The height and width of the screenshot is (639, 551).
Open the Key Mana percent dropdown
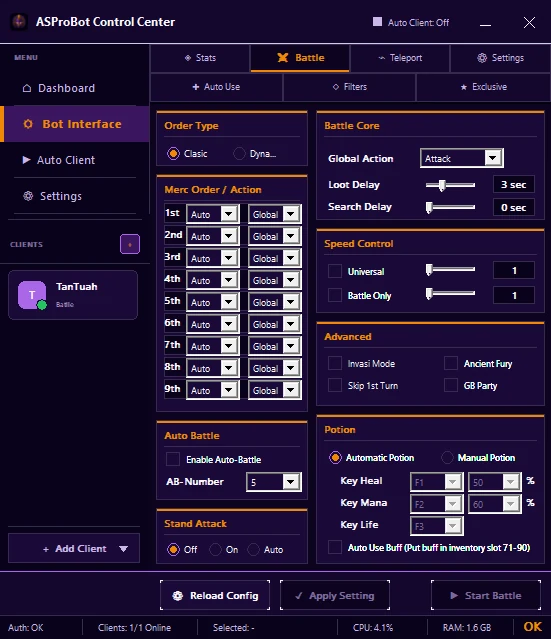(x=495, y=504)
